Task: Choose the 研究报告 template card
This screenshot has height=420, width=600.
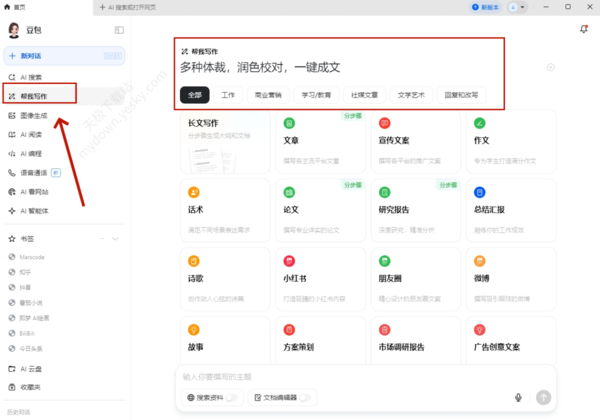Action: (416, 211)
